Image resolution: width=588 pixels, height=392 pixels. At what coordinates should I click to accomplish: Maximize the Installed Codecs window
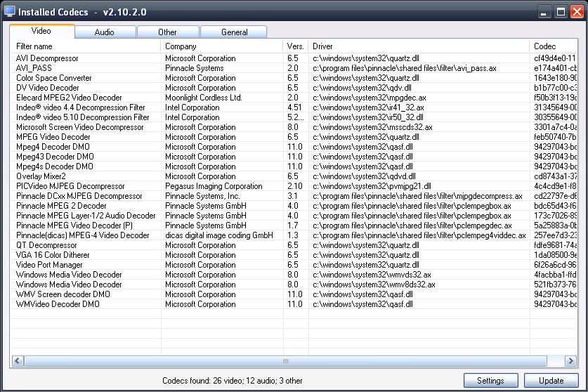coord(561,12)
